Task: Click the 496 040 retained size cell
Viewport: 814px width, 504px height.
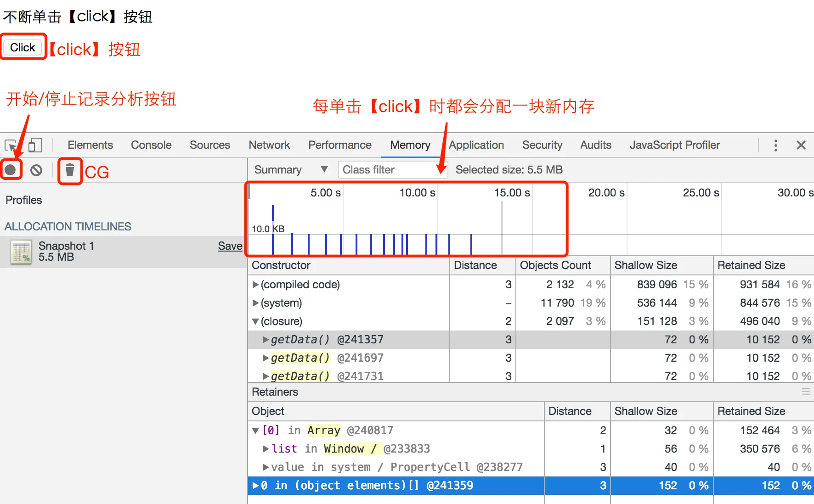Action: click(x=760, y=321)
